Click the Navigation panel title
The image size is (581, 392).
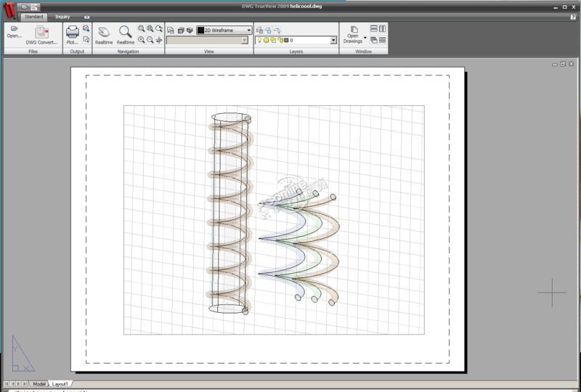(129, 52)
